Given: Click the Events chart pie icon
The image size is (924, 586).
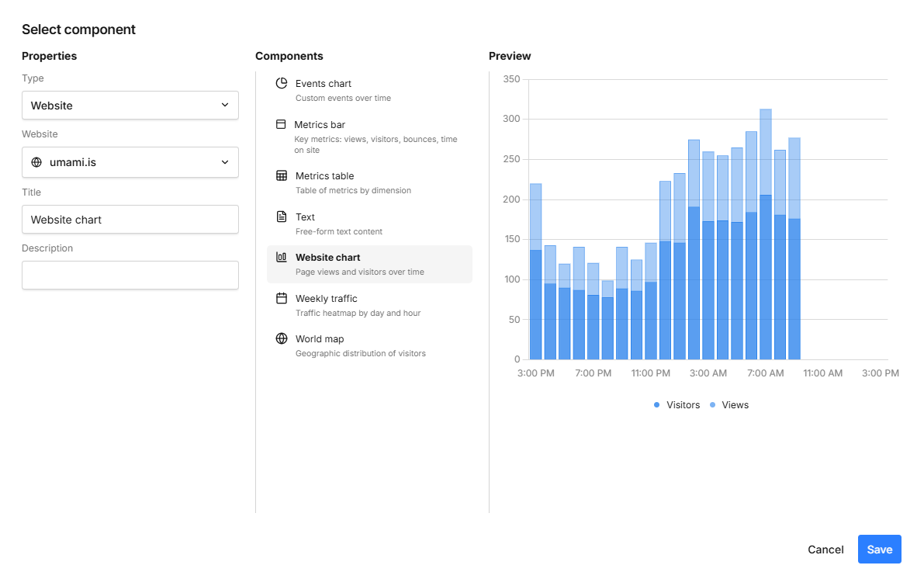Looking at the screenshot, I should click(282, 84).
